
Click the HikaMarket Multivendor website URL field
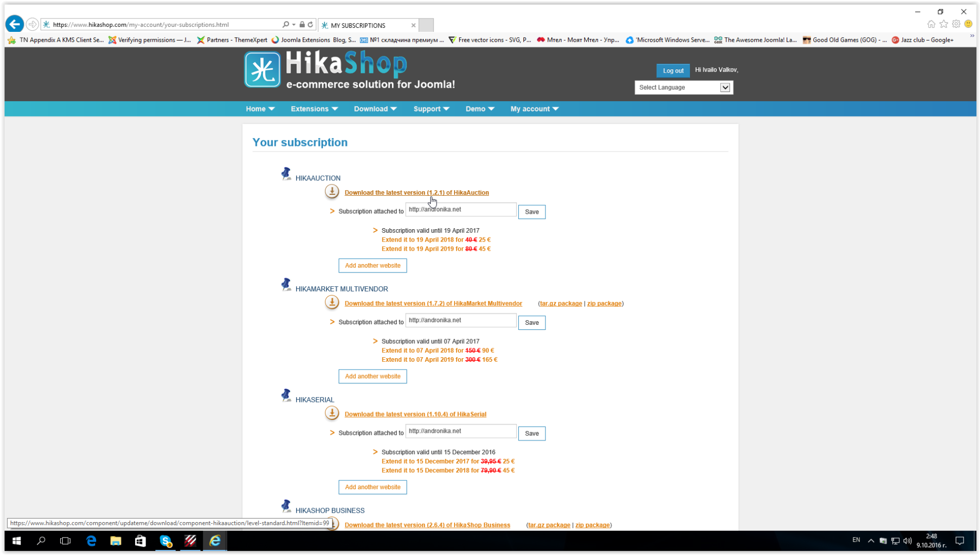(x=461, y=321)
